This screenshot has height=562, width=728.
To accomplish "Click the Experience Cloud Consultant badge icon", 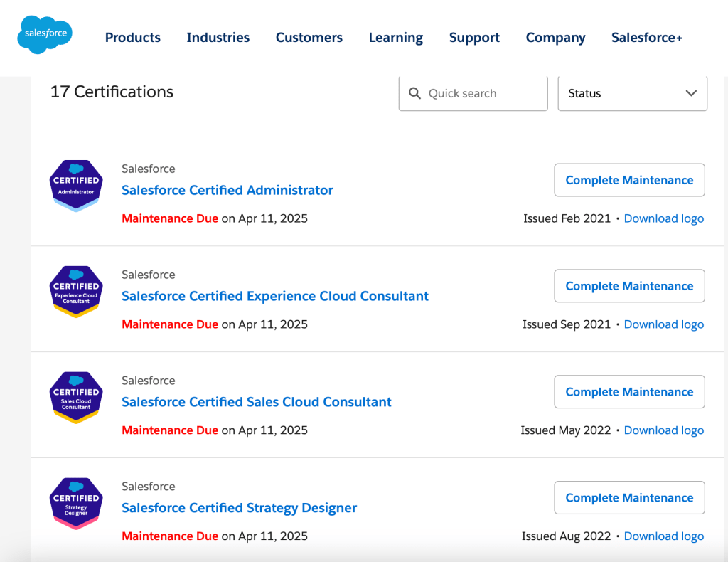I will point(76,292).
